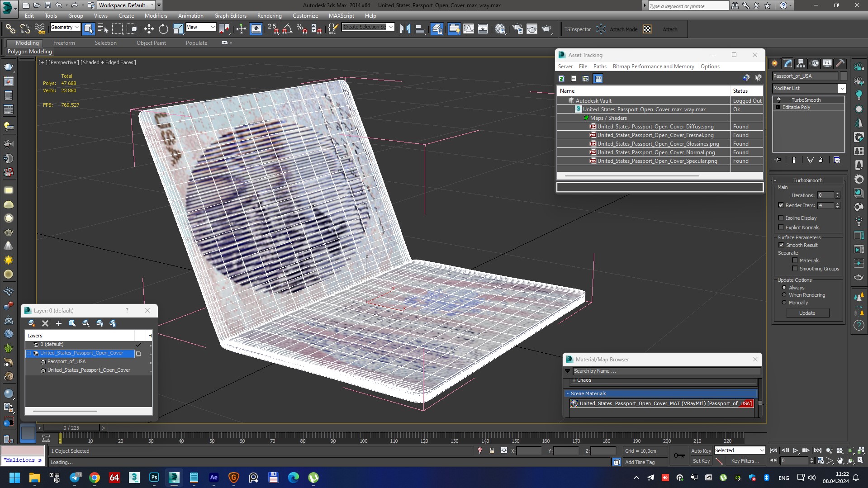Open the View reference coordinate dropdown
The height and width of the screenshot is (488, 868).
[x=201, y=28]
